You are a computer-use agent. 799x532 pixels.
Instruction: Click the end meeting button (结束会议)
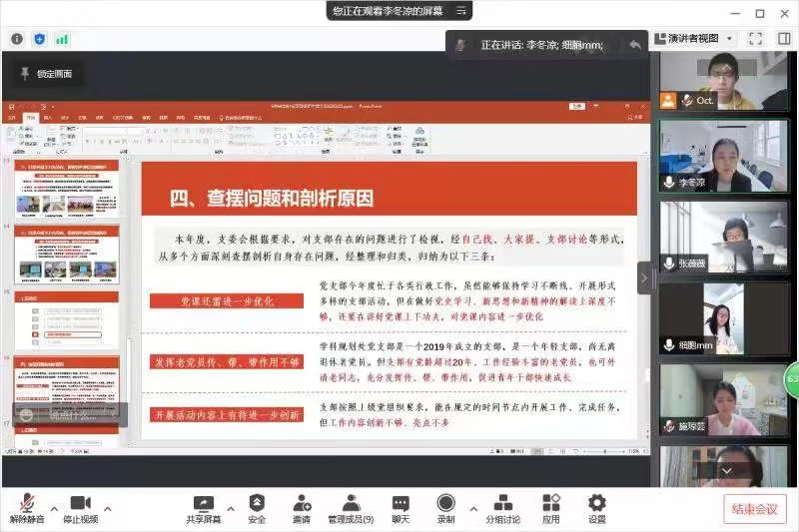pos(754,509)
